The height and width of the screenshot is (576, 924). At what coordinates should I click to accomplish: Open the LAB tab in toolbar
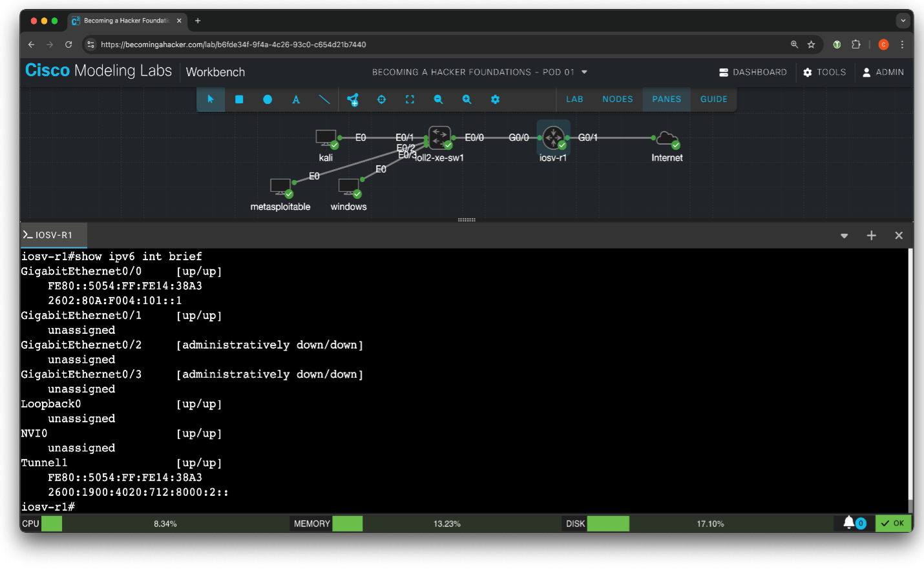(x=574, y=99)
